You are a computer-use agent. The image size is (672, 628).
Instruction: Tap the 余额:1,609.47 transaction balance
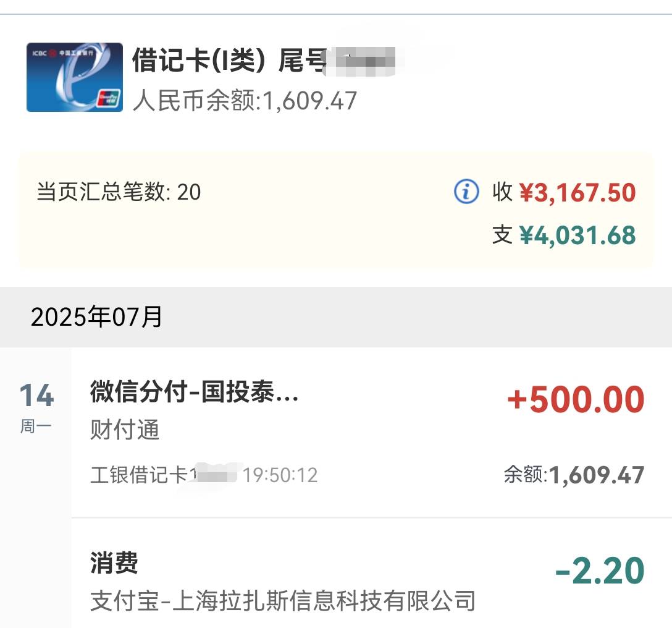pos(574,475)
